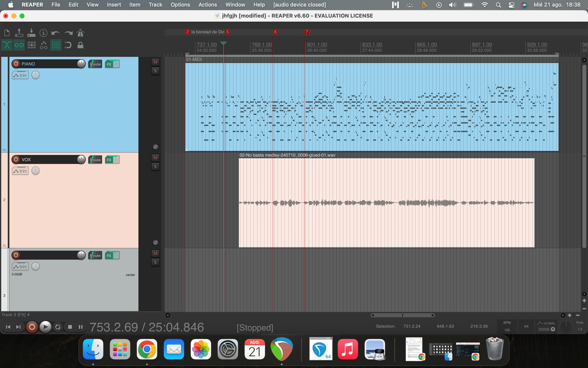Click the horizontal timeline scrollbar thumb
Viewport: 588px width, 368px height.
pyautogui.click(x=403, y=315)
